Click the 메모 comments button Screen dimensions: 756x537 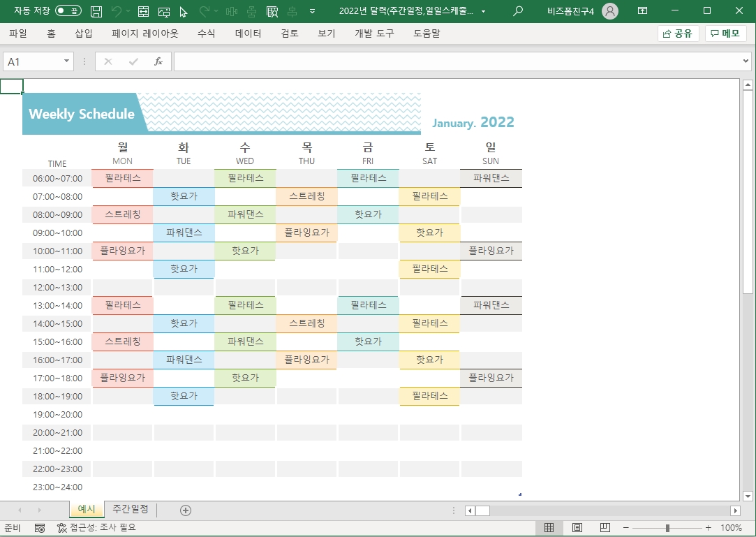click(725, 34)
